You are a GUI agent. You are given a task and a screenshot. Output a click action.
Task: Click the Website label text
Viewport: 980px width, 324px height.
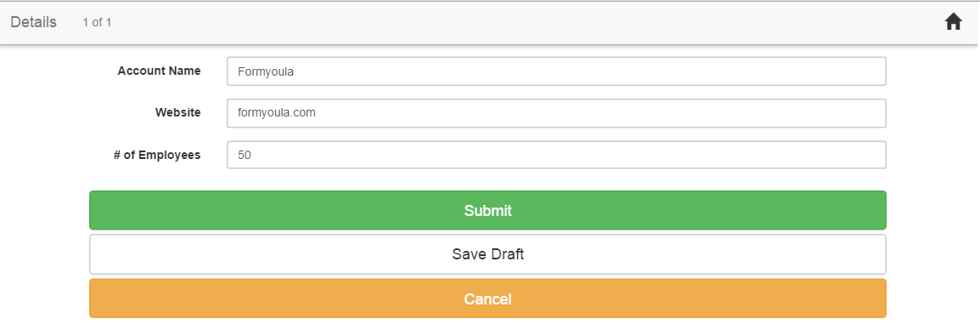click(178, 112)
